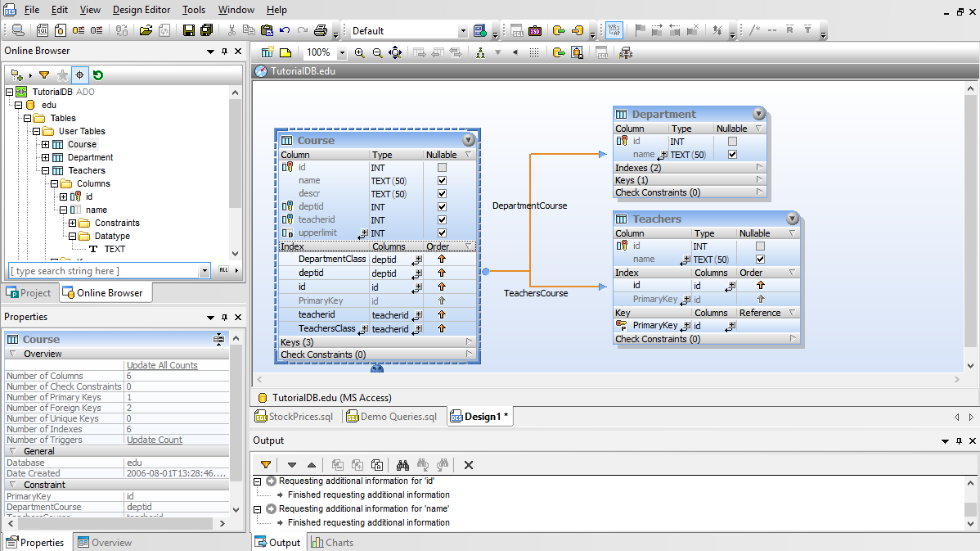The width and height of the screenshot is (980, 551).
Task: Select the Zoom In magnifier tool
Action: (359, 52)
